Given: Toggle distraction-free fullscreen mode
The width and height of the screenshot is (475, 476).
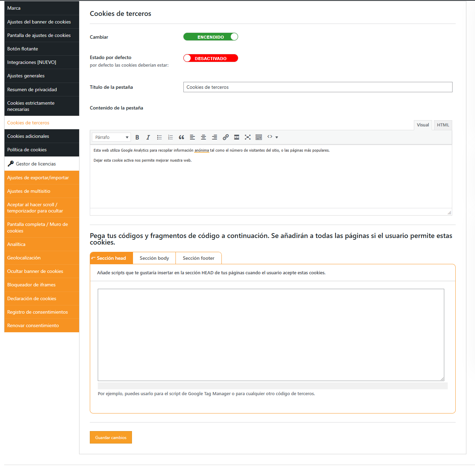Looking at the screenshot, I should click(248, 137).
